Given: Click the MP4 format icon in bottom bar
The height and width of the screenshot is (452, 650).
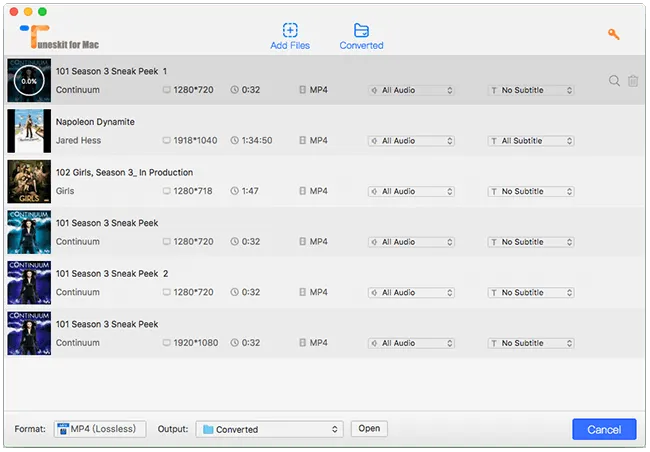Looking at the screenshot, I should click(x=62, y=429).
